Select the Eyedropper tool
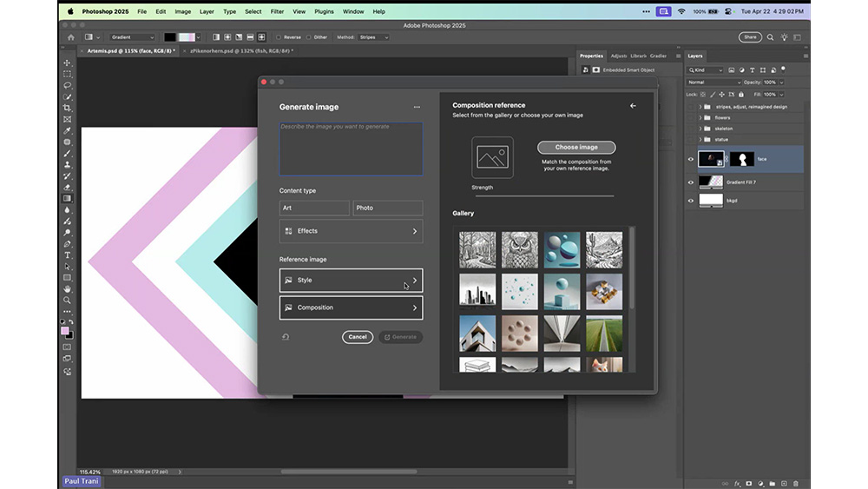Image resolution: width=868 pixels, height=489 pixels. click(x=67, y=130)
